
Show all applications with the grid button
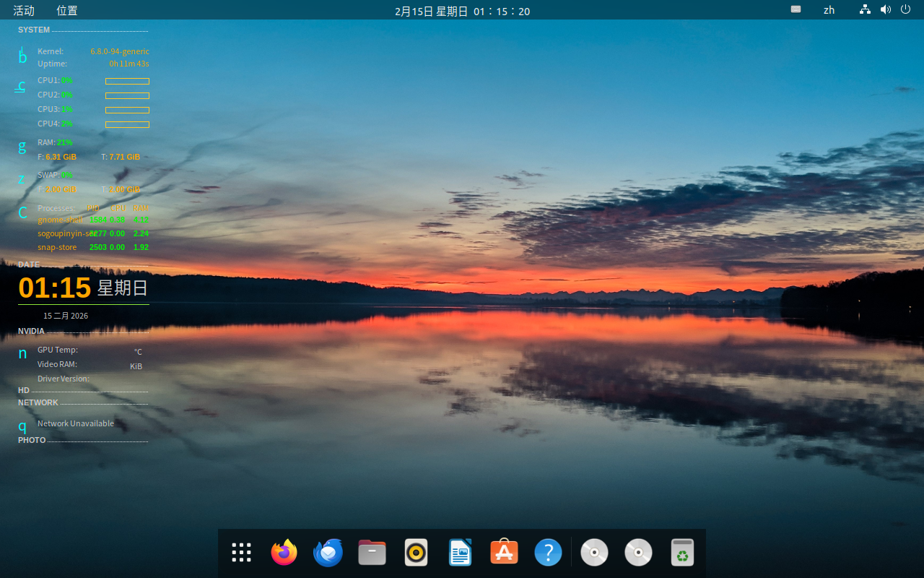pos(241,553)
